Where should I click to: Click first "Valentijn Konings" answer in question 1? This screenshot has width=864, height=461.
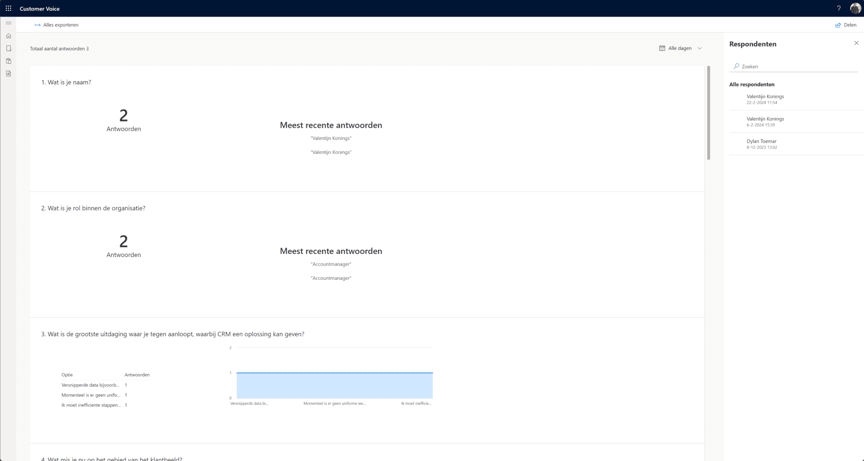pyautogui.click(x=331, y=138)
